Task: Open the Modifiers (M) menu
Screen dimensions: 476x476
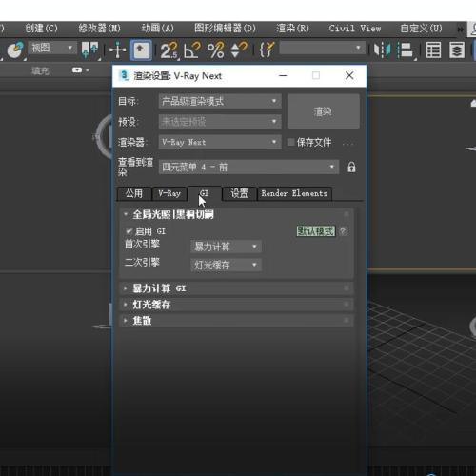Action: click(100, 29)
